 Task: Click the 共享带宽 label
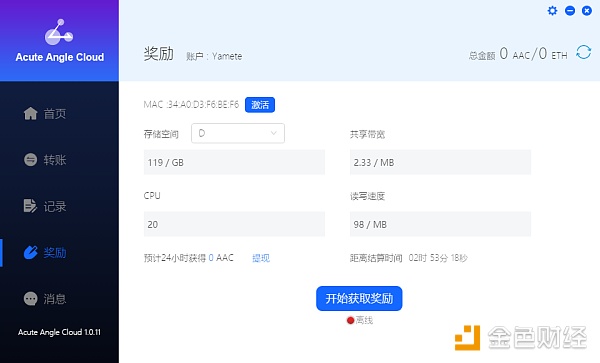[367, 134]
